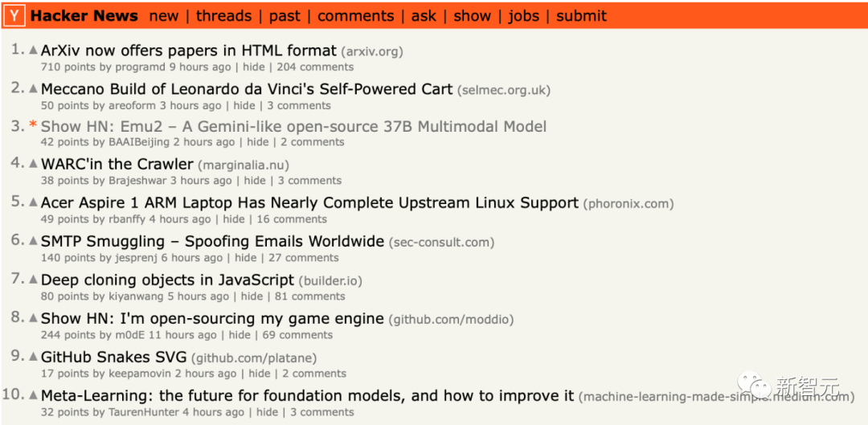Upvote the Meta-Learning foundation models story
Screen dimensions: 868x425
34,394
